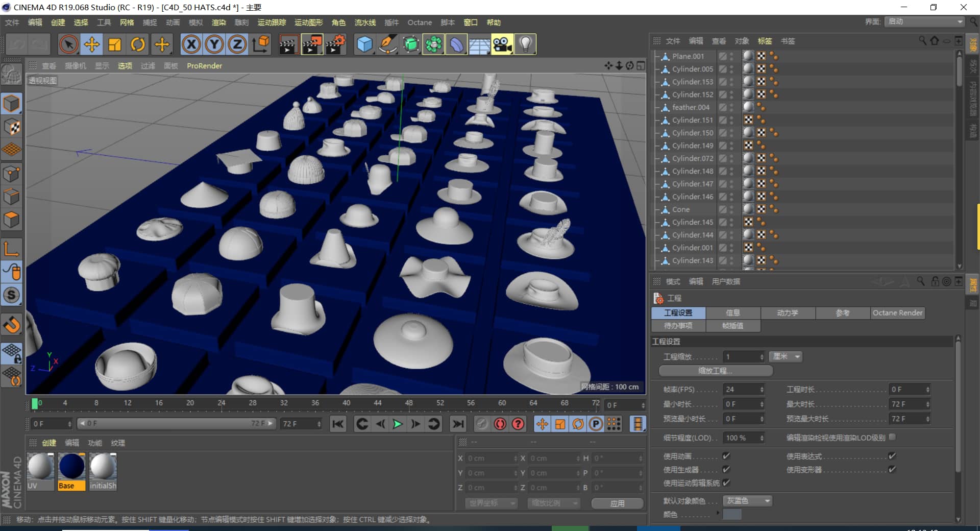980x531 pixels.
Task: Toggle Z axis lock
Action: [237, 44]
